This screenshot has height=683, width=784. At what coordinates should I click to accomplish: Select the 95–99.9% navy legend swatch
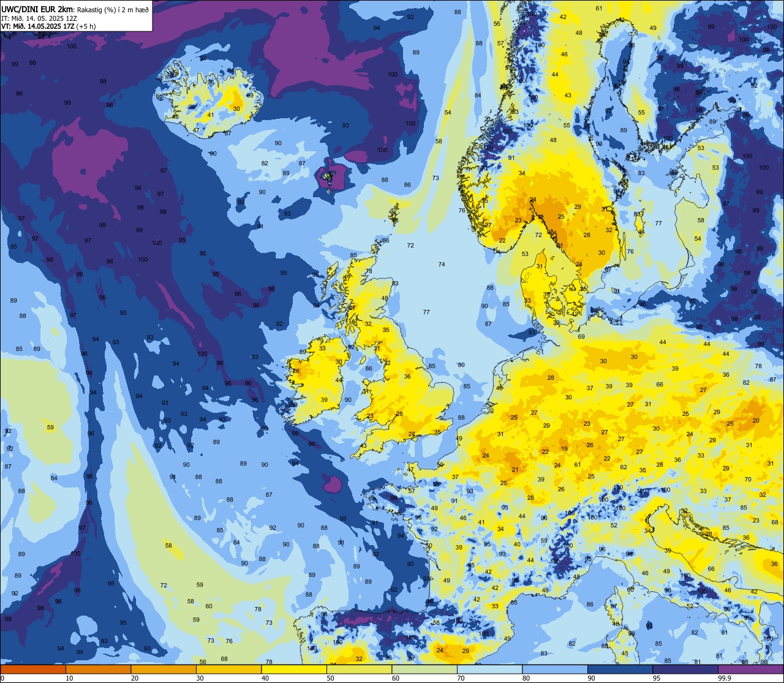pyautogui.click(x=685, y=669)
